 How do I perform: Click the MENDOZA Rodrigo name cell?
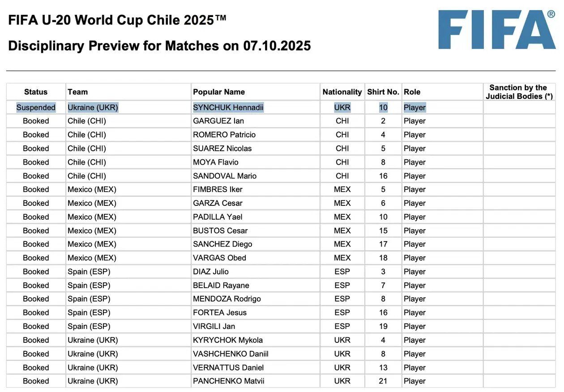coord(227,299)
